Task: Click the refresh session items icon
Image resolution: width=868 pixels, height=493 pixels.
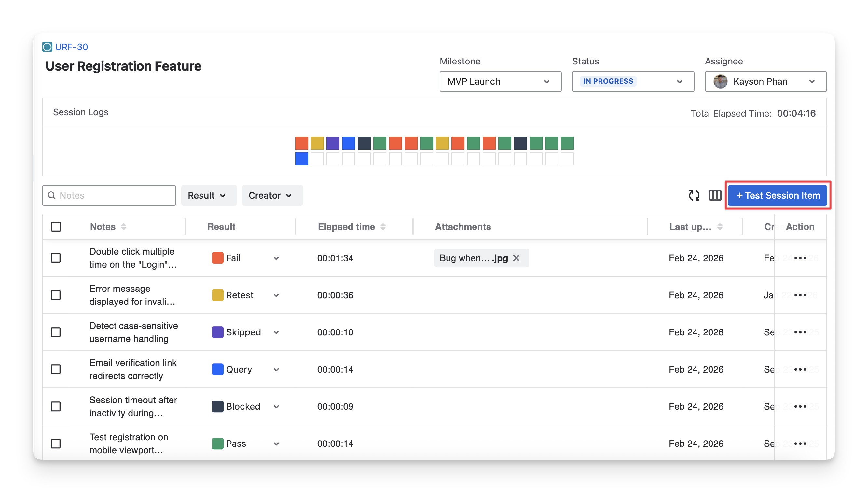Action: [x=694, y=195]
